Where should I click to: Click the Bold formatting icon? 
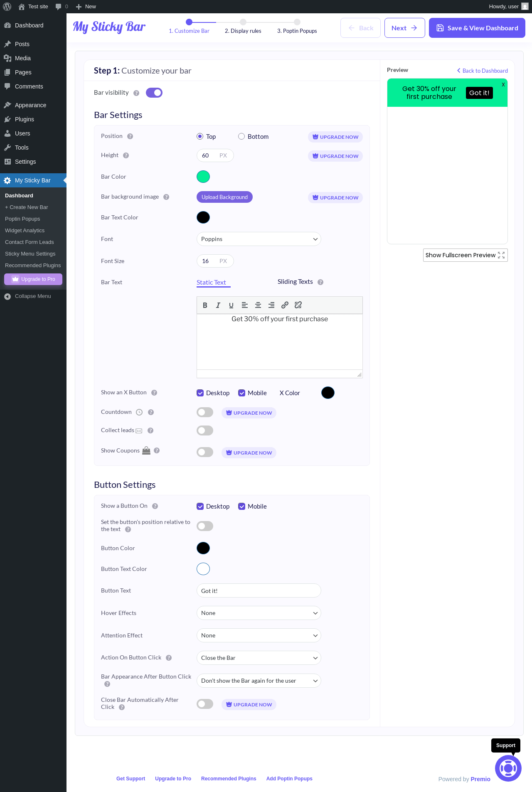click(205, 305)
